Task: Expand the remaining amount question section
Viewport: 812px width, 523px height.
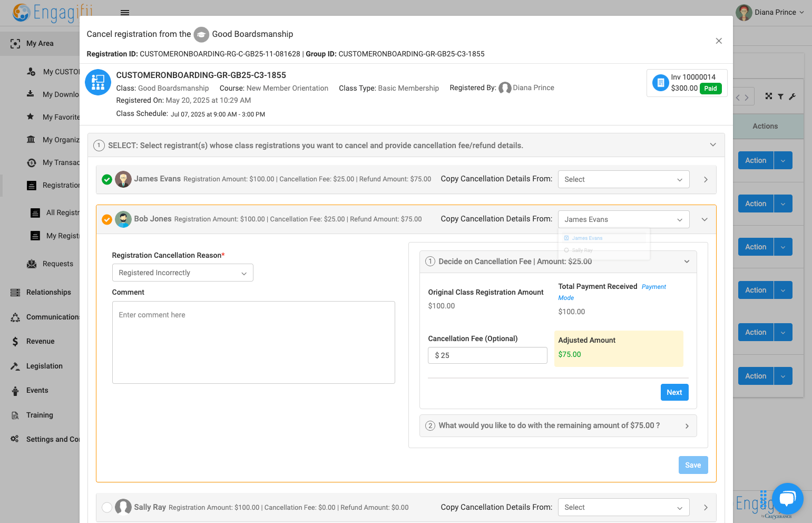Action: tap(687, 426)
